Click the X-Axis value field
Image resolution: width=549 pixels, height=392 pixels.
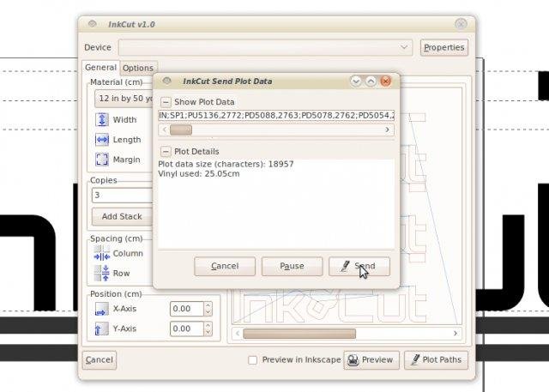[x=187, y=309]
